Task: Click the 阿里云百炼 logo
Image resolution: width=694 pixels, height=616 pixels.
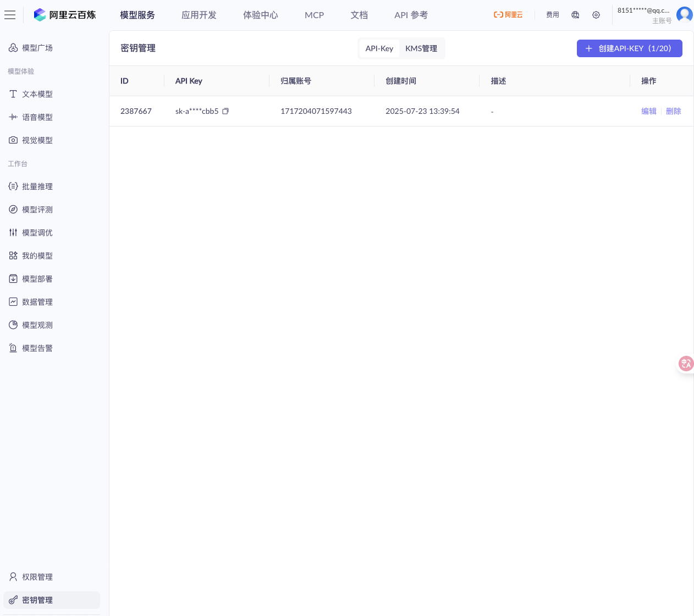Action: [x=65, y=15]
